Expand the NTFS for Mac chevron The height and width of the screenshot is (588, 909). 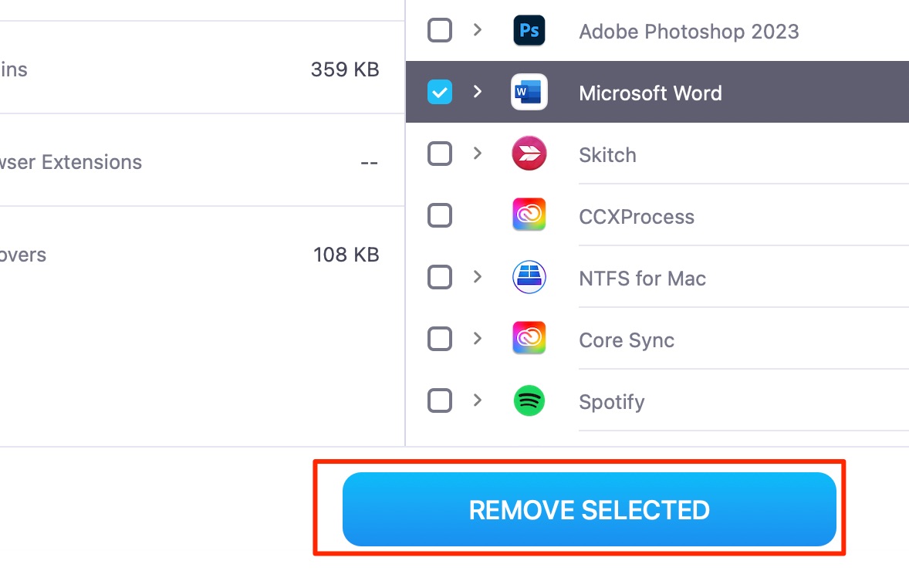coord(477,277)
